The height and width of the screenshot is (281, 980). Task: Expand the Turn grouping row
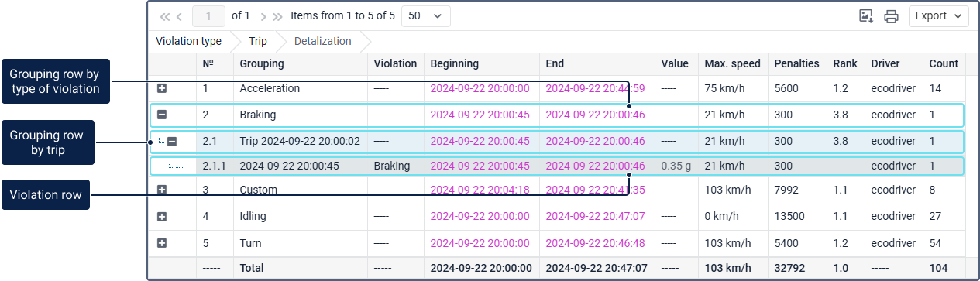pos(162,243)
